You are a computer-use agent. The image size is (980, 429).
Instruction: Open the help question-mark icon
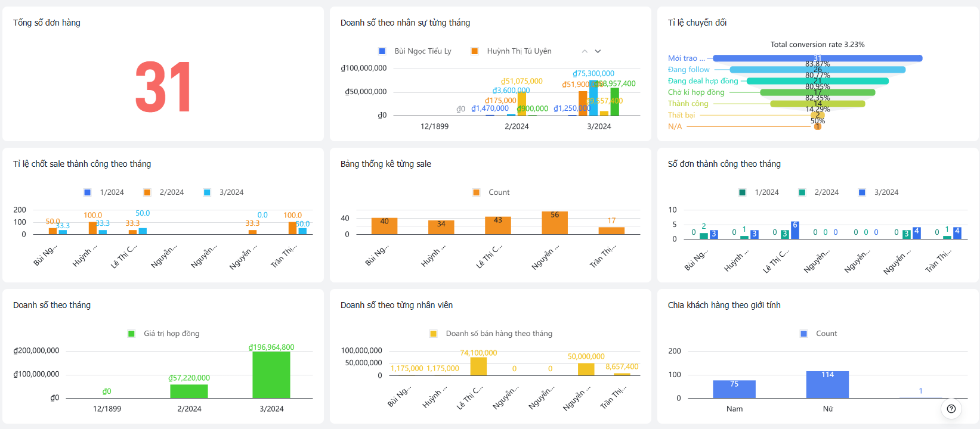tap(951, 409)
